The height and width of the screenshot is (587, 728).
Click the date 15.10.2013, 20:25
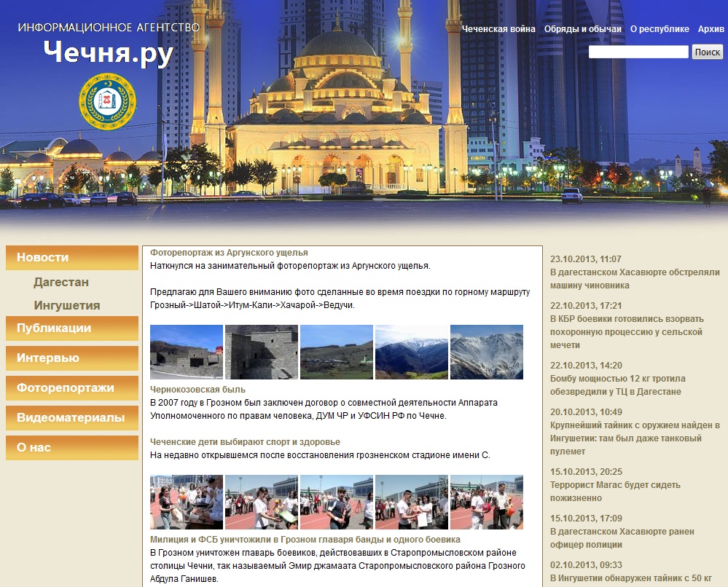[x=586, y=472]
